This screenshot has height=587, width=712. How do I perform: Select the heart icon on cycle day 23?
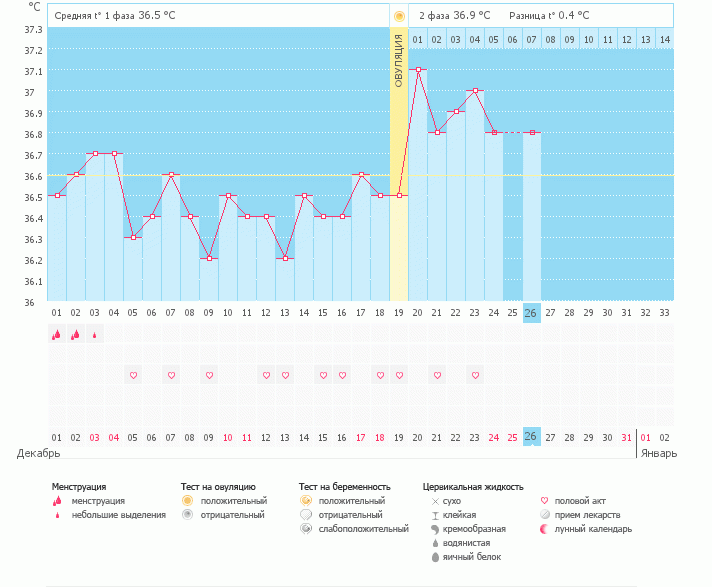(475, 375)
